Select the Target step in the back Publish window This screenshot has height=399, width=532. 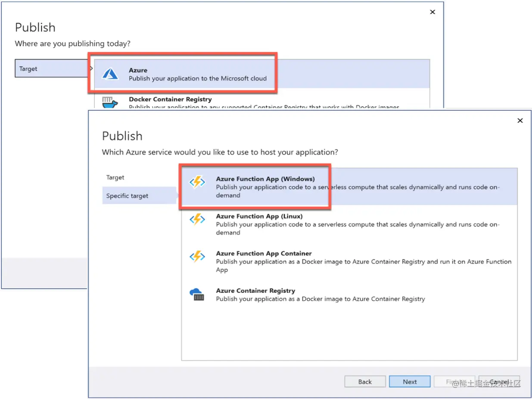[52, 69]
